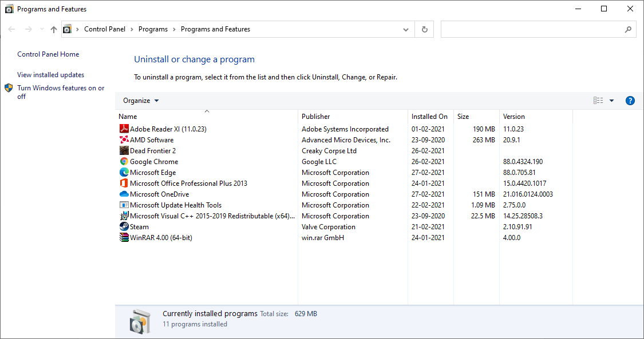This screenshot has width=644, height=339.
Task: Select the Steam program name
Action: (x=139, y=227)
